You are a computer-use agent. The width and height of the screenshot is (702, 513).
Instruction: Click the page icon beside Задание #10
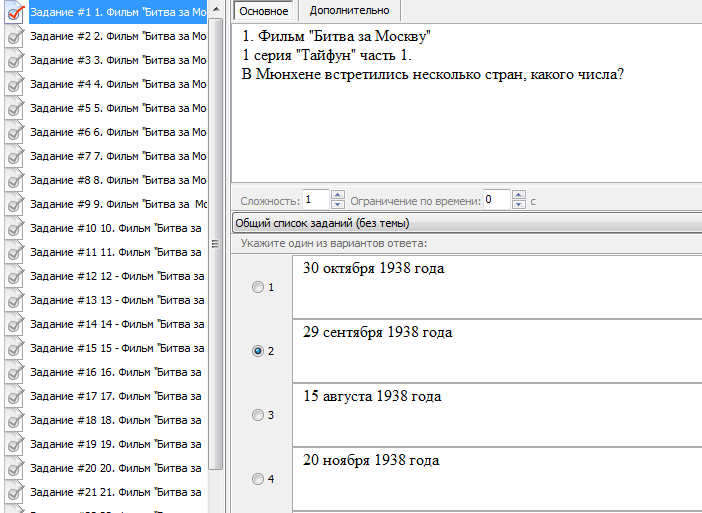coord(14,228)
